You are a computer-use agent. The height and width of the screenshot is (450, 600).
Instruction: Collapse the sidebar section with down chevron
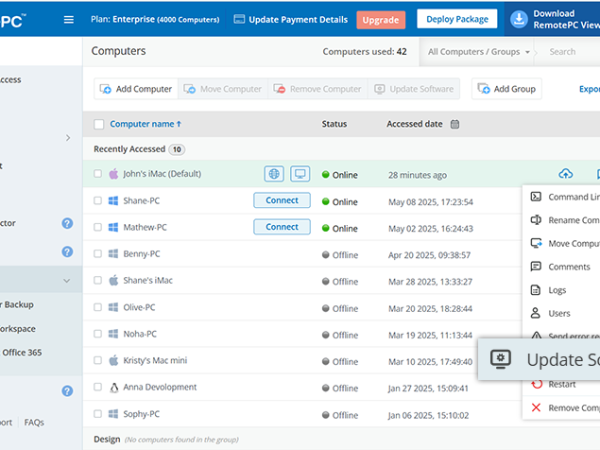[67, 280]
